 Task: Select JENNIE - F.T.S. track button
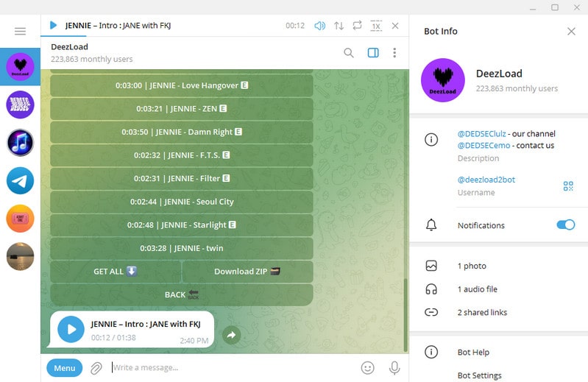182,155
